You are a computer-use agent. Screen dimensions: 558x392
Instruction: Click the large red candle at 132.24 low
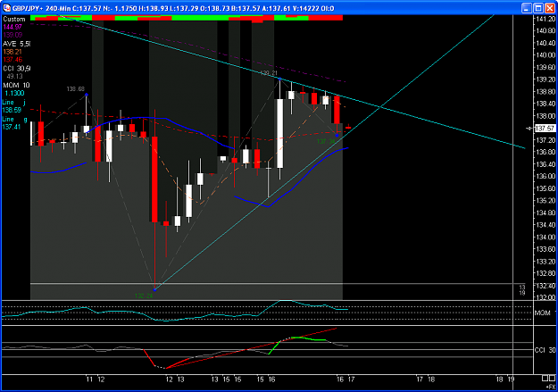tap(154, 179)
